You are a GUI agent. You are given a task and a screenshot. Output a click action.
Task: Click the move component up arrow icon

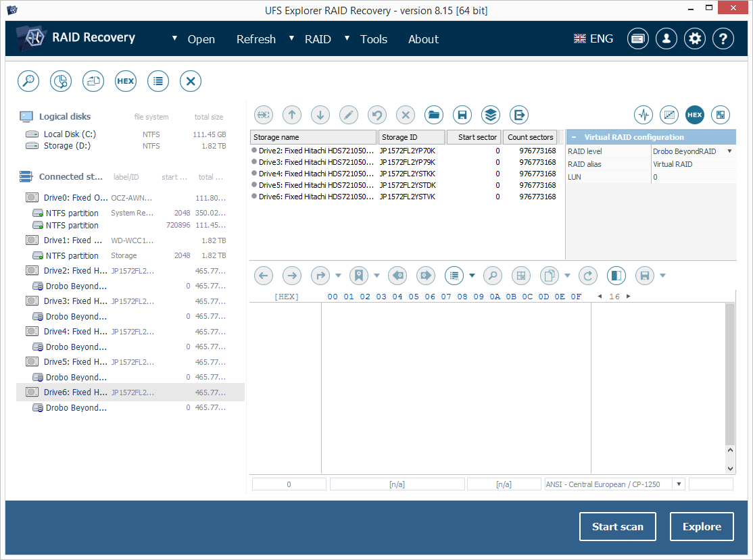(292, 115)
